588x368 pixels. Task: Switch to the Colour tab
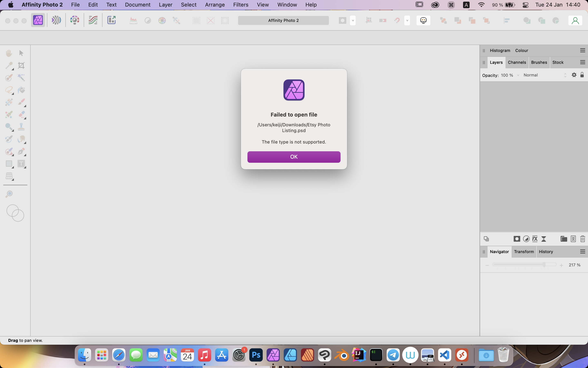pos(522,50)
